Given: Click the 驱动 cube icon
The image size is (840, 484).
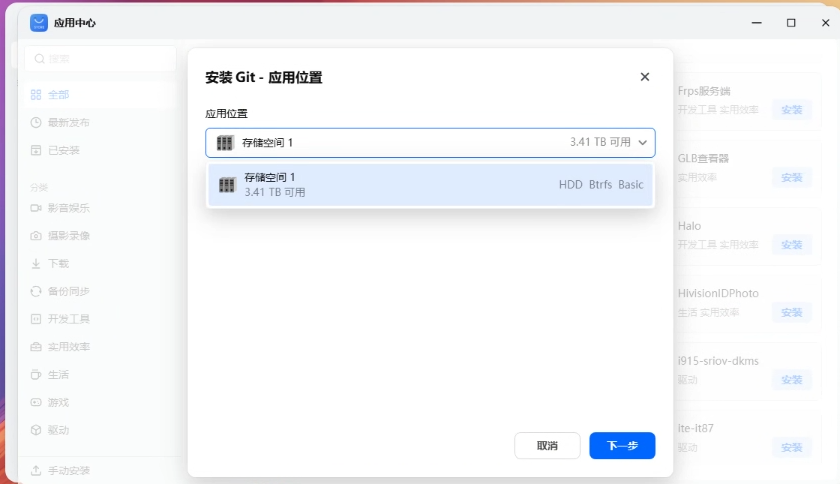Looking at the screenshot, I should (x=36, y=430).
